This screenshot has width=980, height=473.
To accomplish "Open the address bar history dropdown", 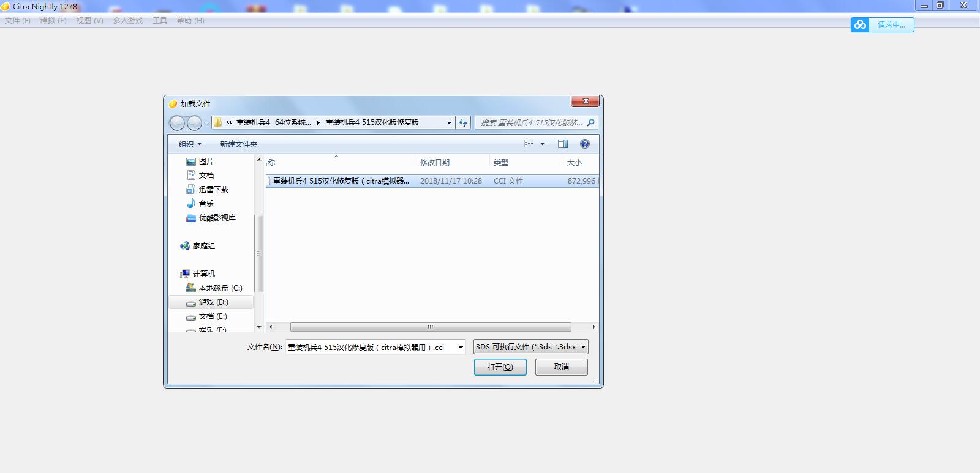I will (449, 123).
